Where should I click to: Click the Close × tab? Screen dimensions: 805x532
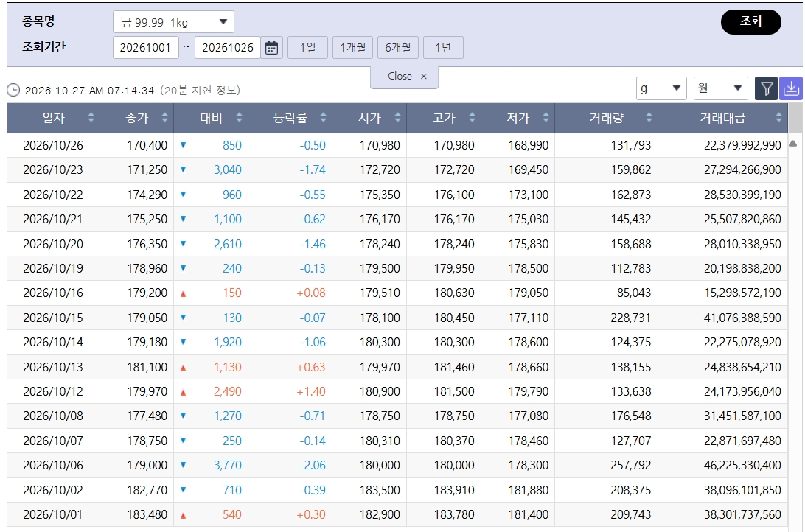click(405, 77)
